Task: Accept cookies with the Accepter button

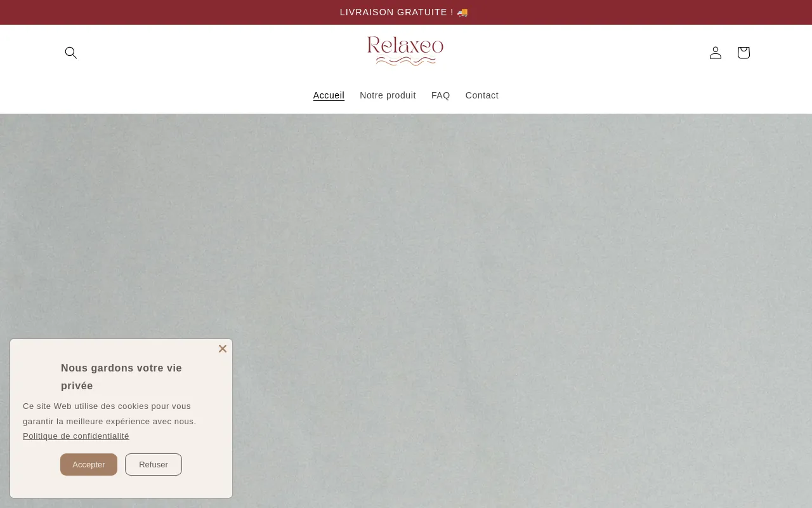Action: [x=89, y=464]
